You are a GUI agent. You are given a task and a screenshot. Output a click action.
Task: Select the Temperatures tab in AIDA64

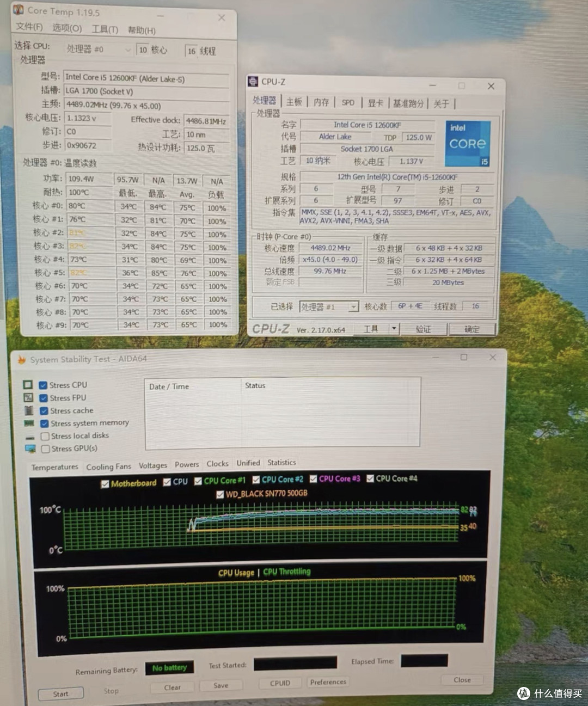click(55, 467)
